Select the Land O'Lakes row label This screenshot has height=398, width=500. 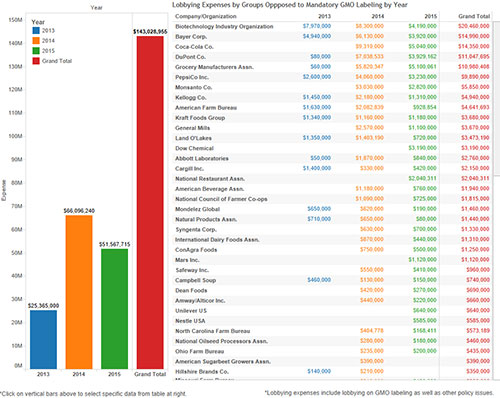(x=193, y=138)
